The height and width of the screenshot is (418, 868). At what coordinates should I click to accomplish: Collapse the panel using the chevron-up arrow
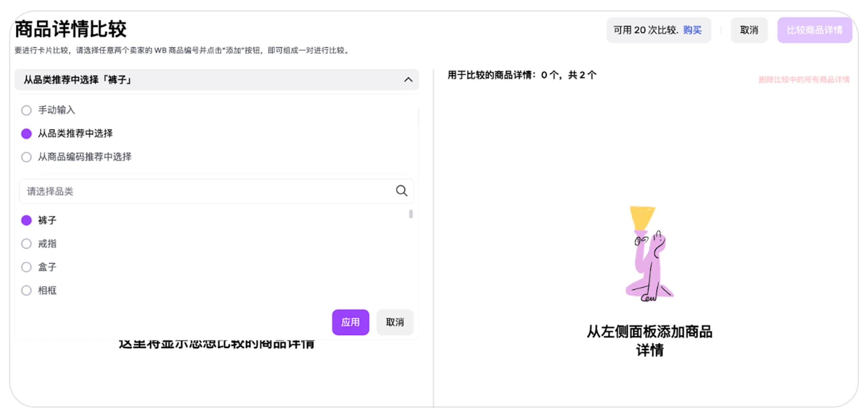tap(408, 80)
